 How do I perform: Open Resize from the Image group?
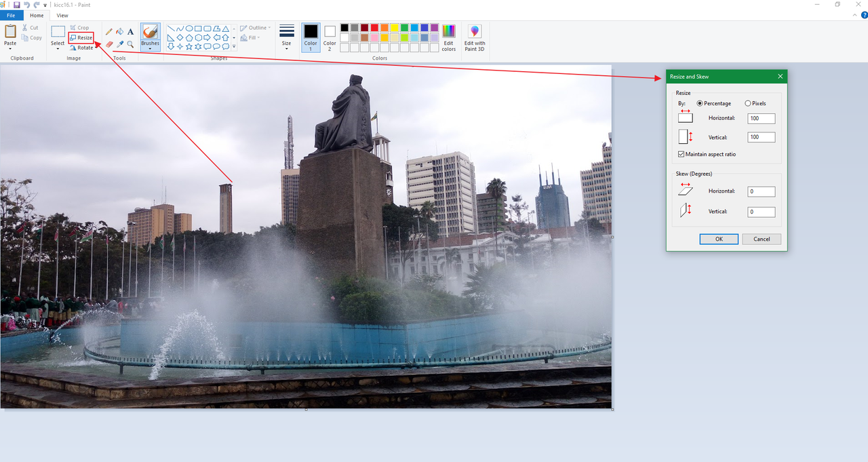(81, 38)
